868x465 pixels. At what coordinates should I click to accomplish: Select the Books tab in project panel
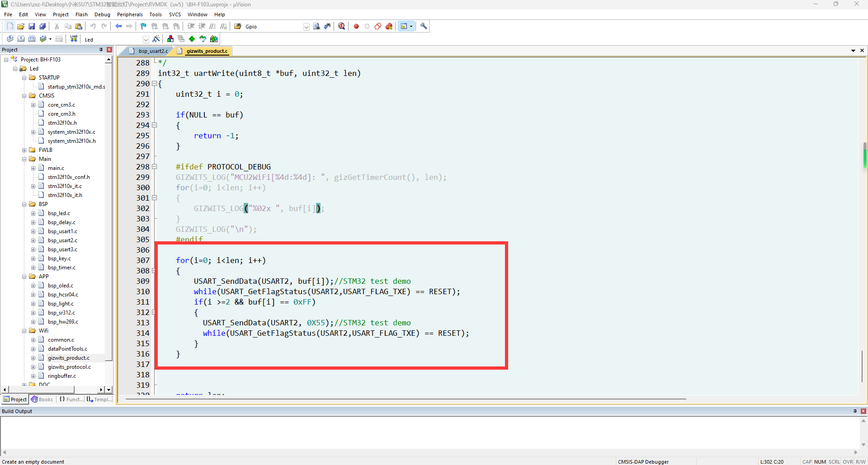pos(42,399)
